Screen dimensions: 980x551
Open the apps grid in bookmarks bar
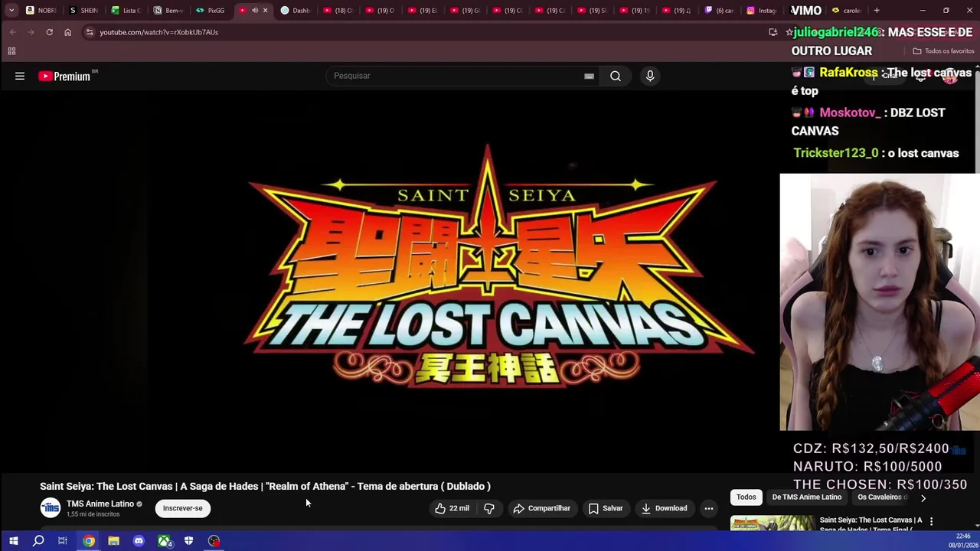point(11,51)
